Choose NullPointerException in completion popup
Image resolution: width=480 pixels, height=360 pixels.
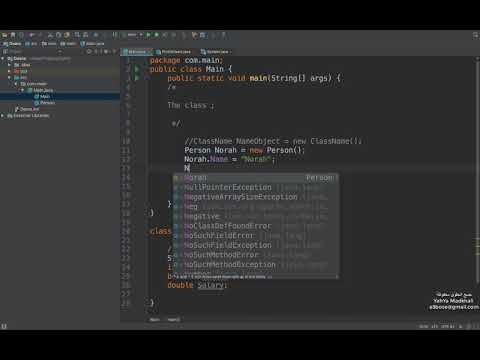[256, 187]
